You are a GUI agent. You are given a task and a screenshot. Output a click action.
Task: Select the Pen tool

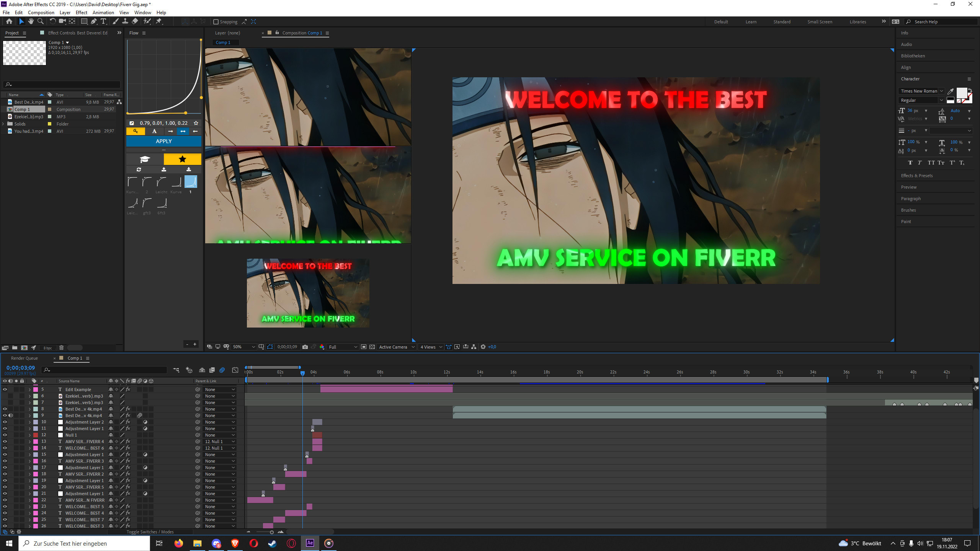(x=94, y=21)
